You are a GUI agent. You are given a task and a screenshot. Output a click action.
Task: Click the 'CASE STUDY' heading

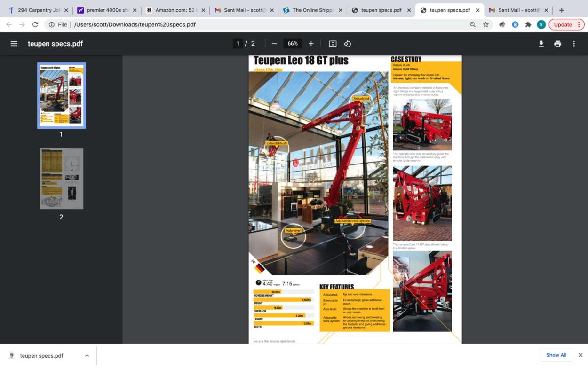point(406,59)
